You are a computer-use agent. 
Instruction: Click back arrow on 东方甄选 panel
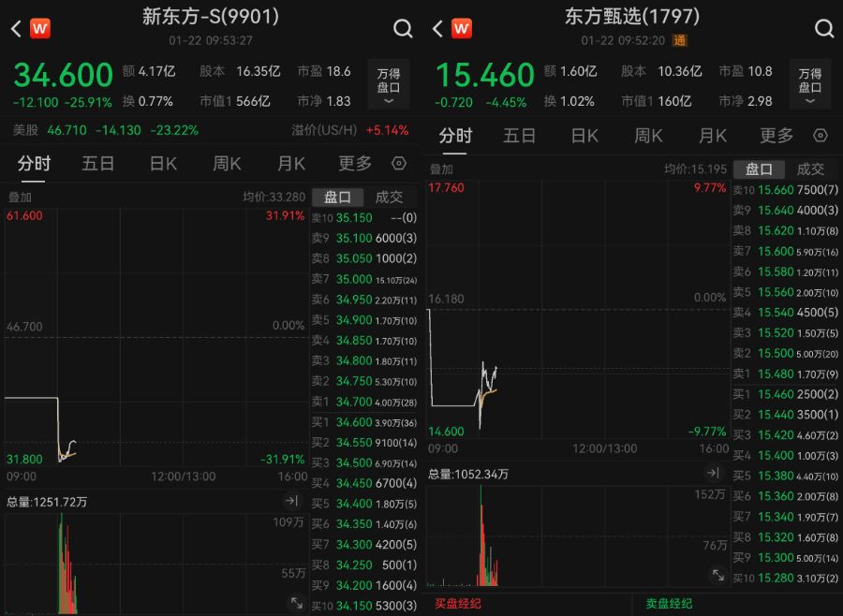coord(436,28)
